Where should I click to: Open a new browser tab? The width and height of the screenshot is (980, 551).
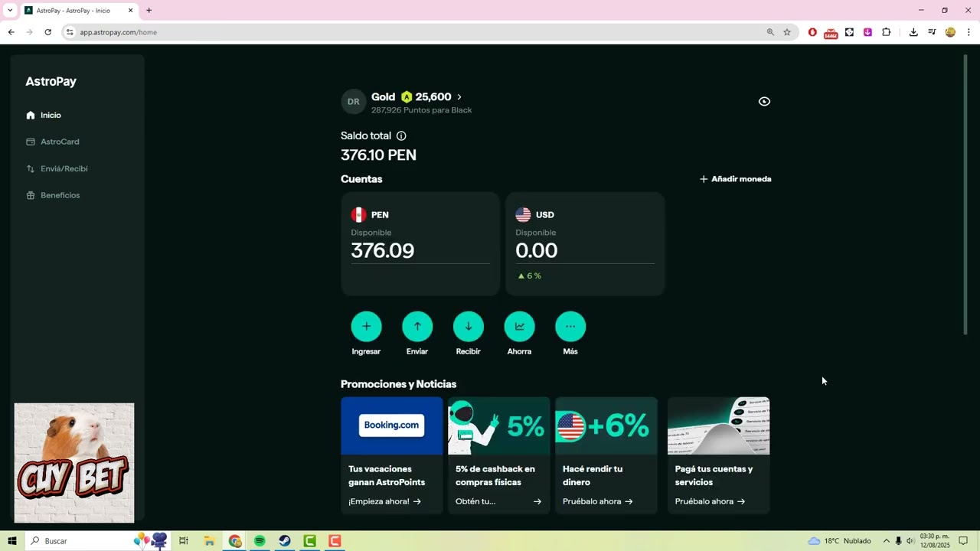point(149,11)
